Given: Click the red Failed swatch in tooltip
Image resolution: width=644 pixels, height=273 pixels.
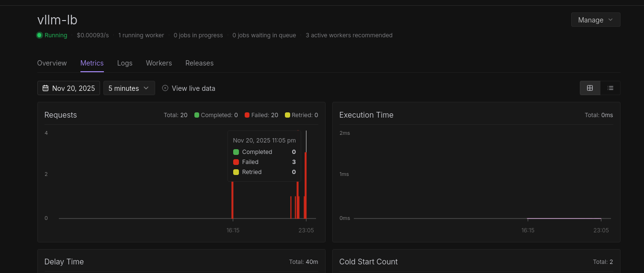Looking at the screenshot, I should coord(236,162).
